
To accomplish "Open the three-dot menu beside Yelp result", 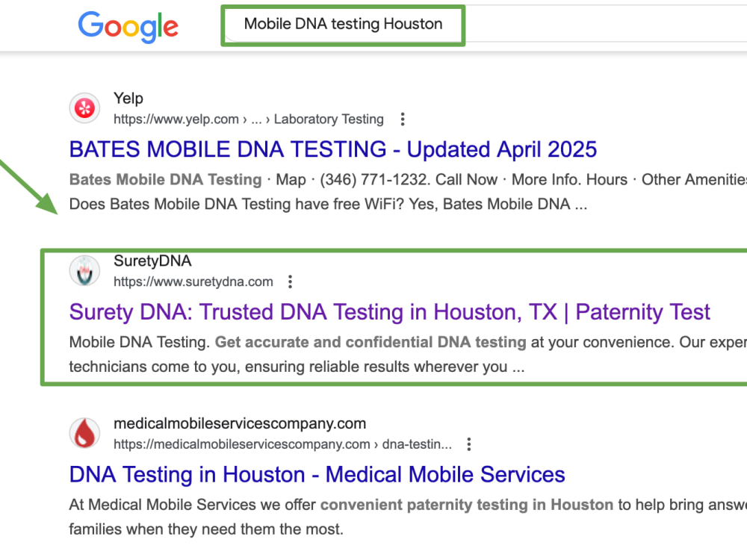I will click(403, 119).
